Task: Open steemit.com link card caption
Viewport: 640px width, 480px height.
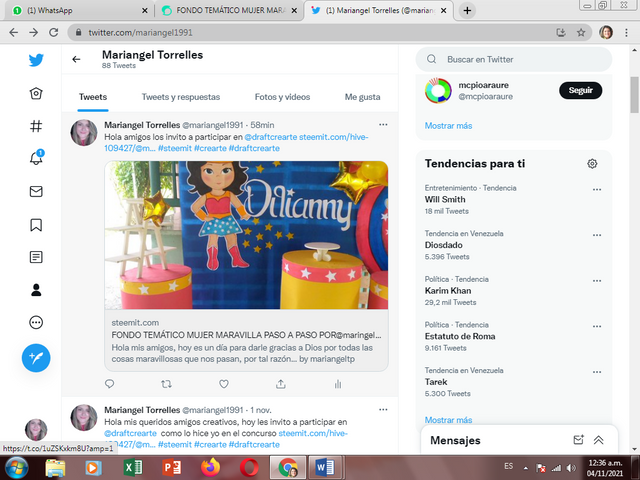Action: pos(246,340)
